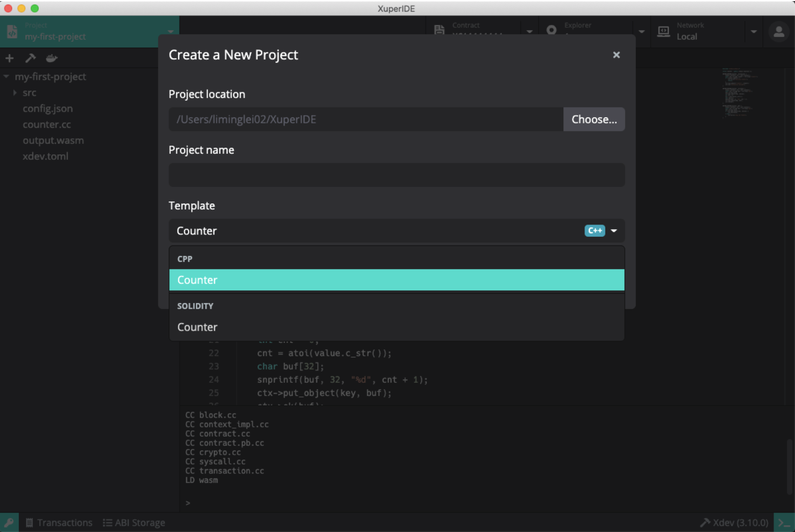The height and width of the screenshot is (532, 795).
Task: Click the build hammer icon in sidebar
Action: pyautogui.click(x=30, y=58)
